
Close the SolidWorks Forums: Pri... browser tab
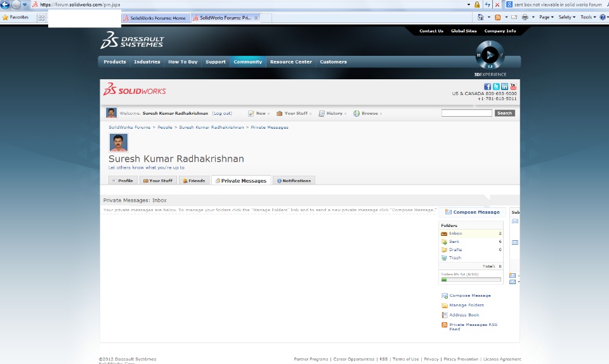[x=256, y=18]
